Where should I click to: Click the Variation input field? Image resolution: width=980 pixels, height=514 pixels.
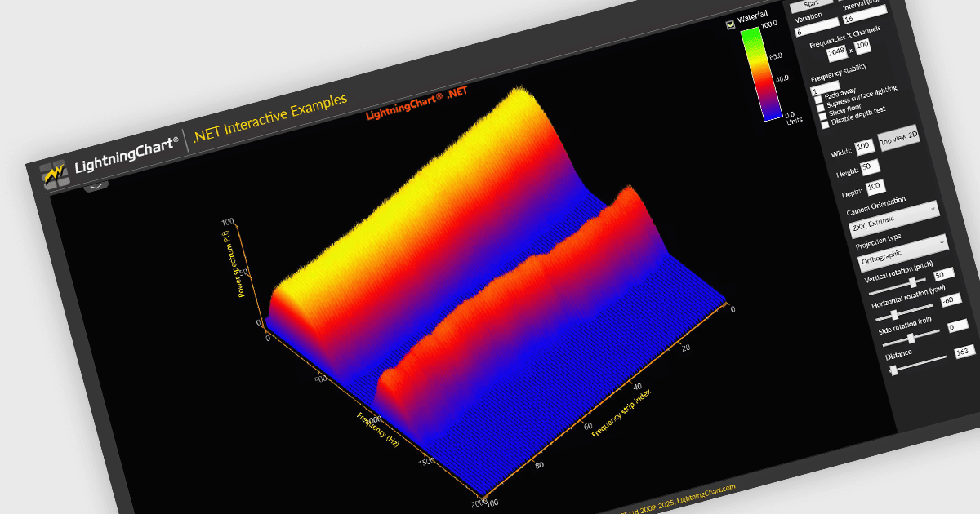[x=817, y=27]
